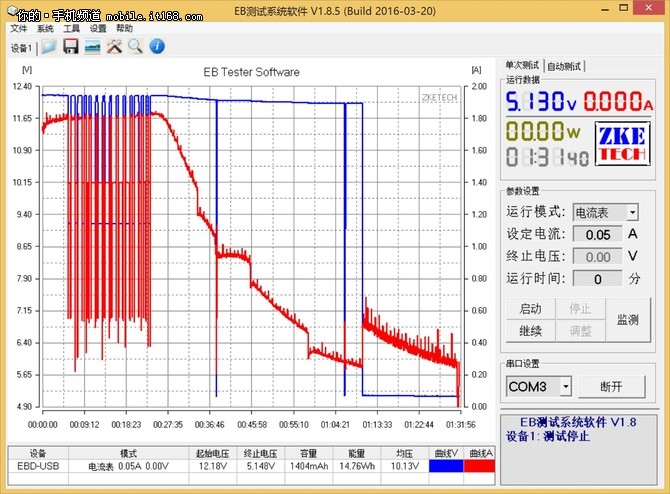Open the 文件 menu
This screenshot has width=670, height=494.
tap(19, 29)
